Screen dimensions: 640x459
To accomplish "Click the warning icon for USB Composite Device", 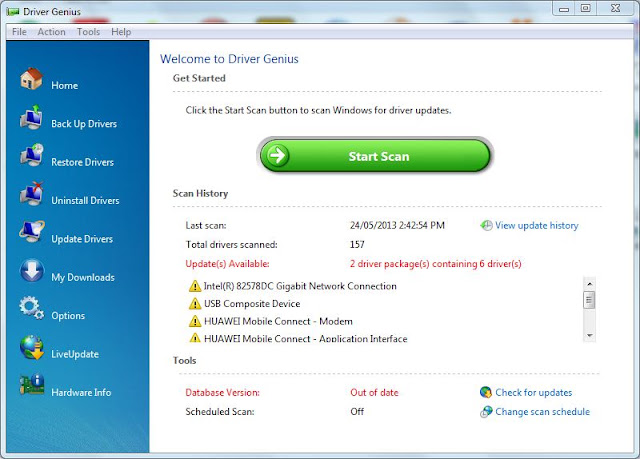I will [195, 304].
